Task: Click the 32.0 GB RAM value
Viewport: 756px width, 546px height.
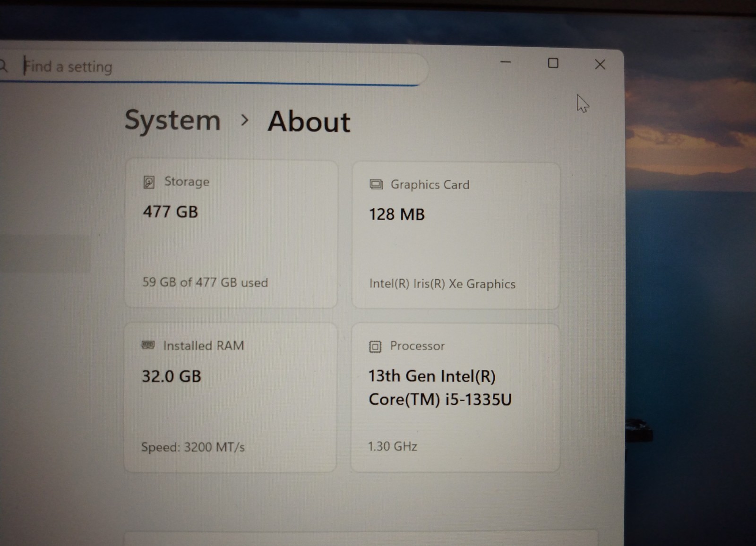Action: point(172,376)
